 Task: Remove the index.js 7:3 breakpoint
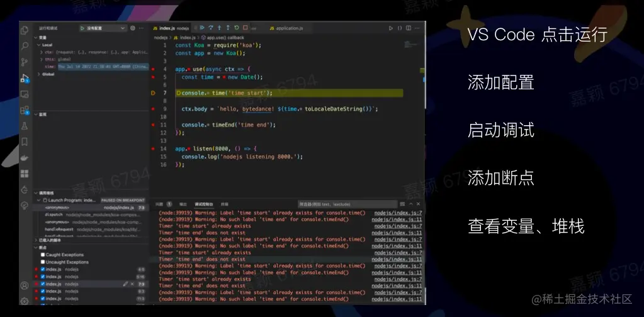132,284
